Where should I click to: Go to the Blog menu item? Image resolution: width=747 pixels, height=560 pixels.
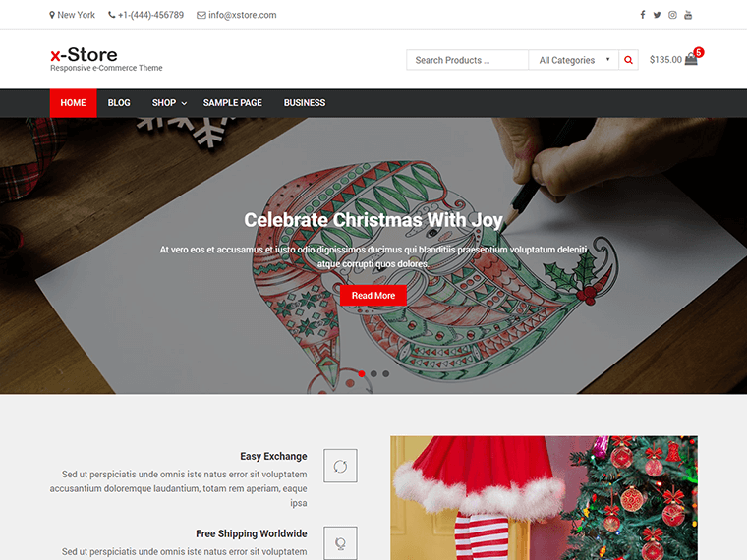pyautogui.click(x=119, y=103)
